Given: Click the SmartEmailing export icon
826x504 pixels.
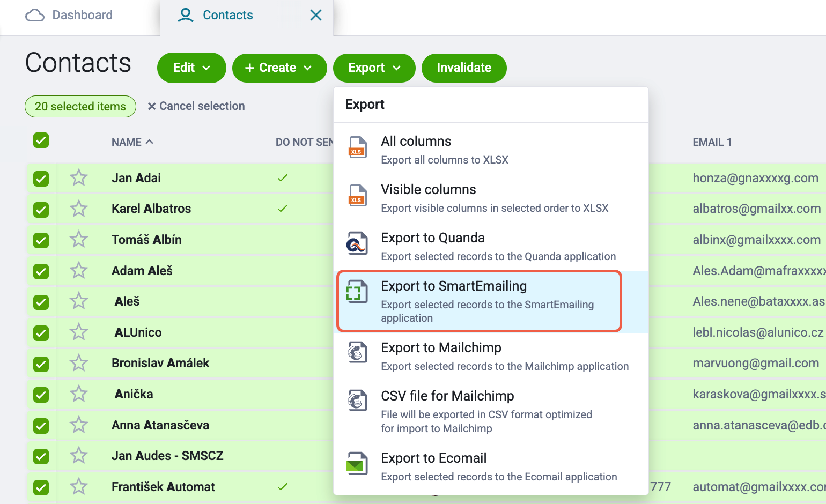Looking at the screenshot, I should [357, 292].
